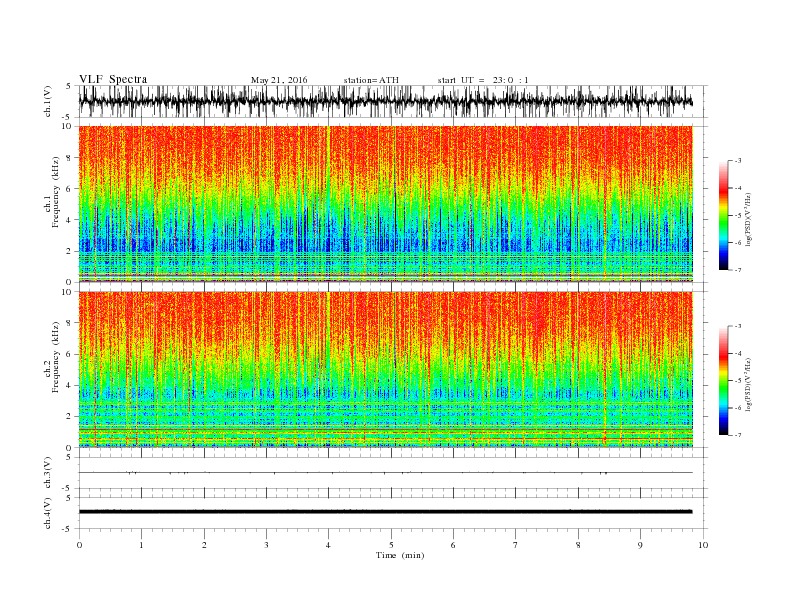Click the "8" tick on the time axis

(578, 545)
